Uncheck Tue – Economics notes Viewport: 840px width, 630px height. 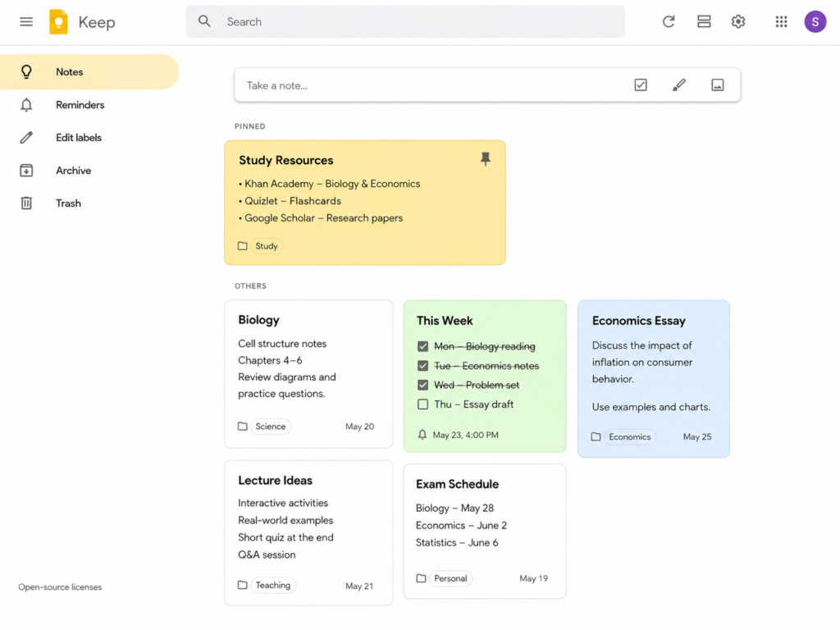[422, 366]
